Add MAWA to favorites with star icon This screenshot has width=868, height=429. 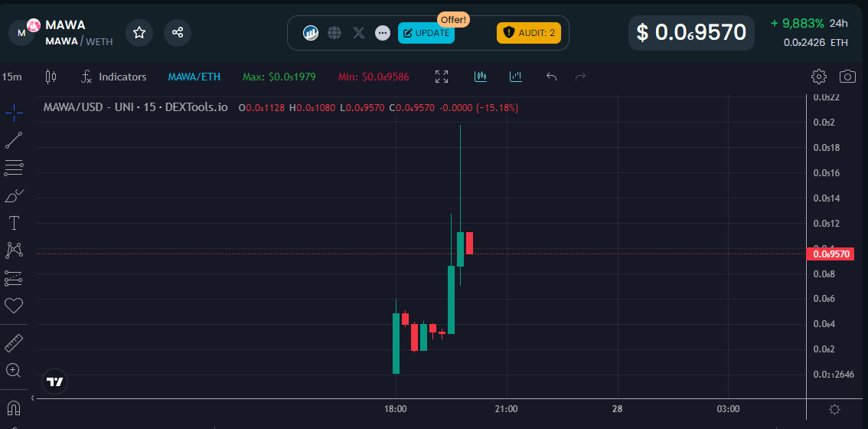(139, 33)
